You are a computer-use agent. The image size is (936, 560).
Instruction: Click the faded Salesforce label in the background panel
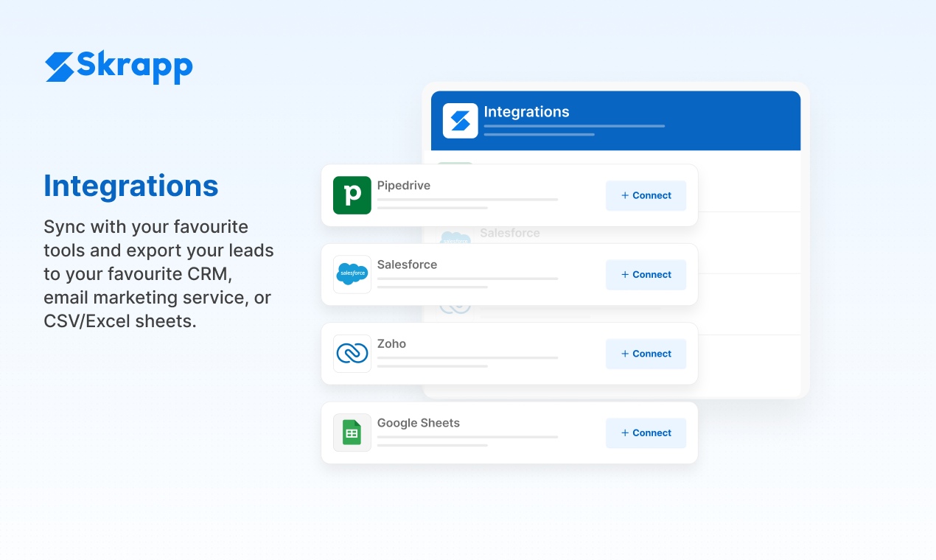coord(510,233)
